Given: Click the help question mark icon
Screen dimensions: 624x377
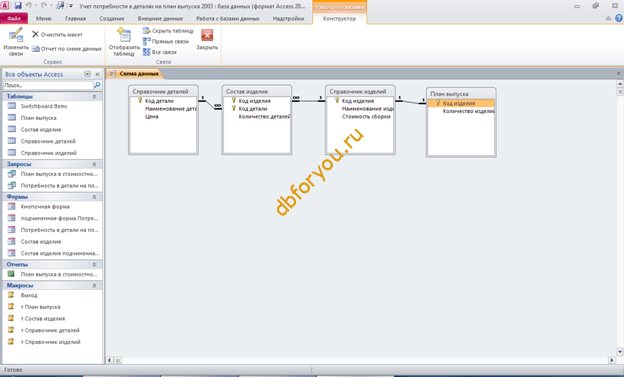Looking at the screenshot, I should point(618,18).
